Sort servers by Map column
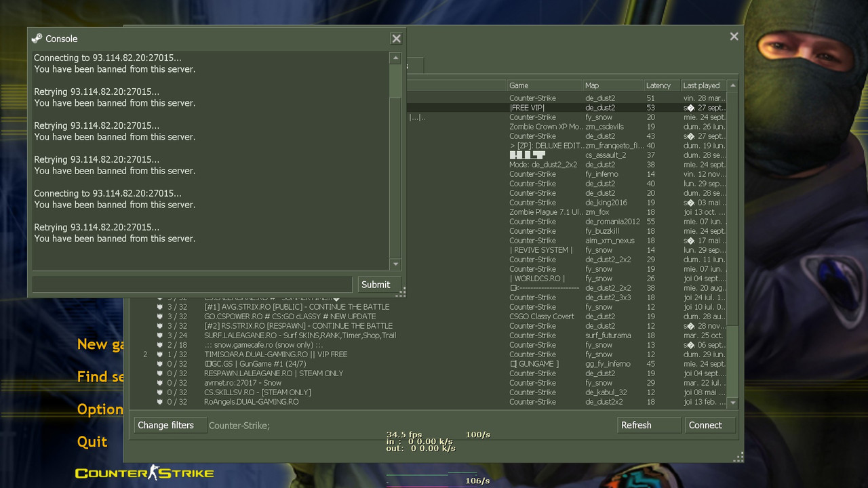 point(613,85)
